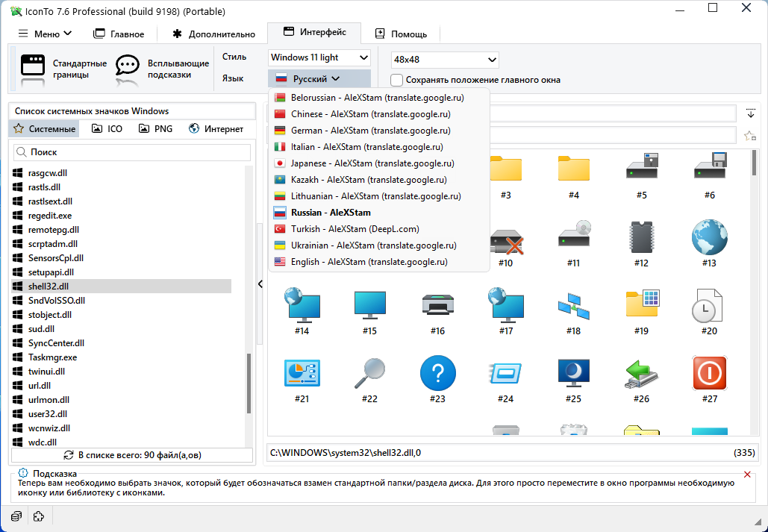Click the puzzle plugin icon in bottom bar
The height and width of the screenshot is (532, 768).
[x=39, y=516]
